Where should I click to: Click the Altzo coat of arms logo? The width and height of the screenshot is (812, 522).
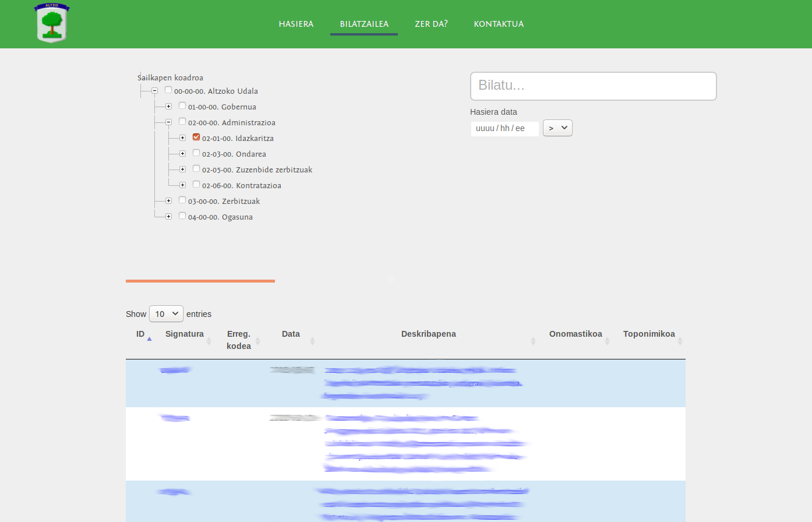pyautogui.click(x=52, y=23)
